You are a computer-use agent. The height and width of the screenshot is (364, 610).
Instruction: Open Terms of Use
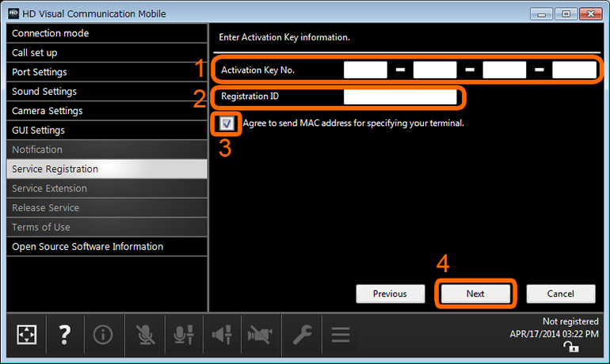point(107,227)
